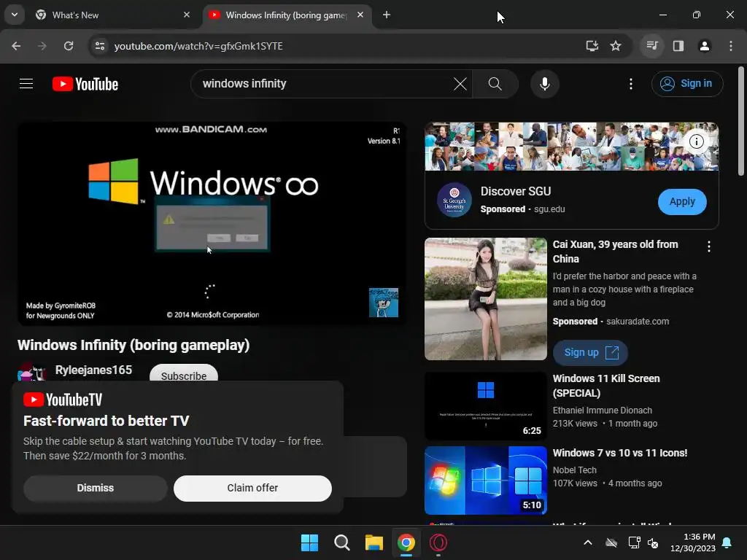Image resolution: width=747 pixels, height=560 pixels.
Task: Toggle the Chrome side panel
Action: tap(678, 46)
